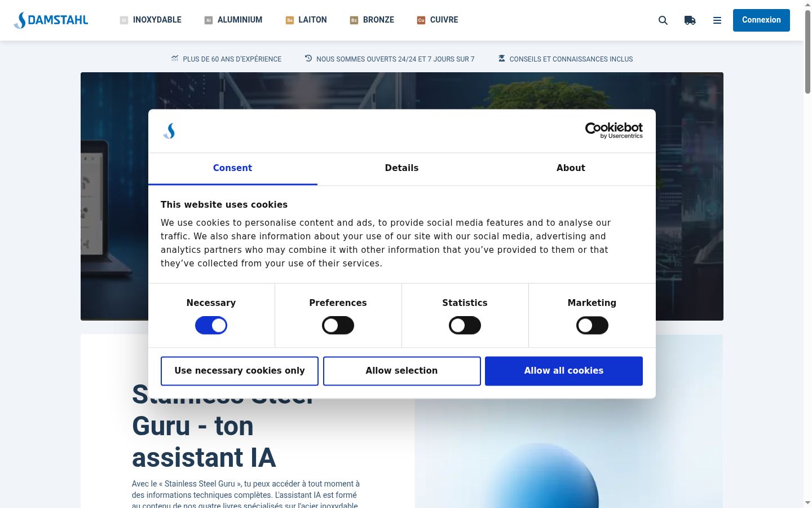This screenshot has width=812, height=508.
Task: Open the ALUMINIUM menu
Action: click(240, 20)
